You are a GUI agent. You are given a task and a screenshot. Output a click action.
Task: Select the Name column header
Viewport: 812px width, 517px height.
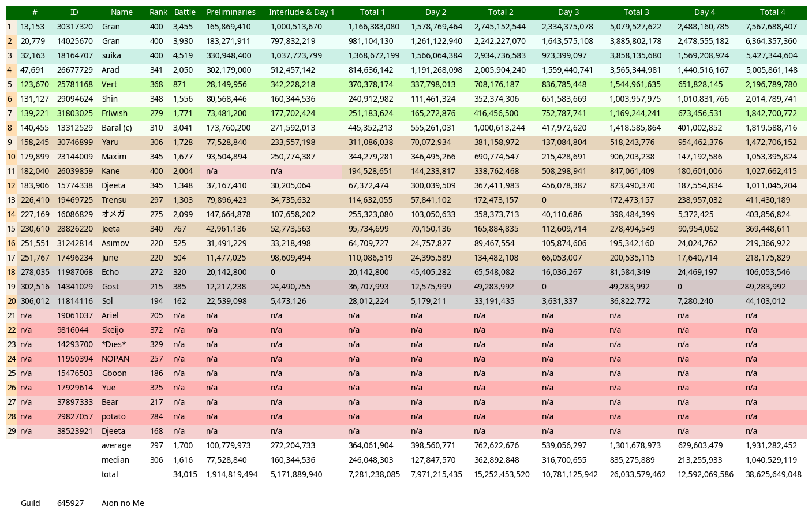point(122,12)
